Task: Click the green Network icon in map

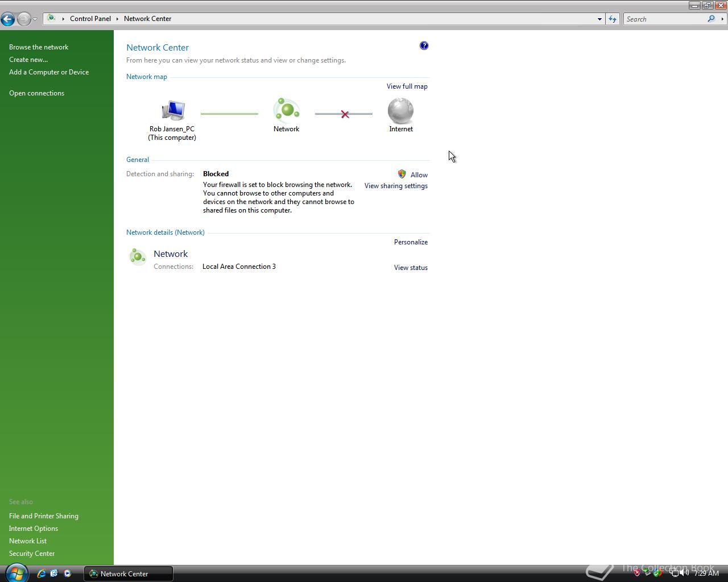Action: (287, 110)
